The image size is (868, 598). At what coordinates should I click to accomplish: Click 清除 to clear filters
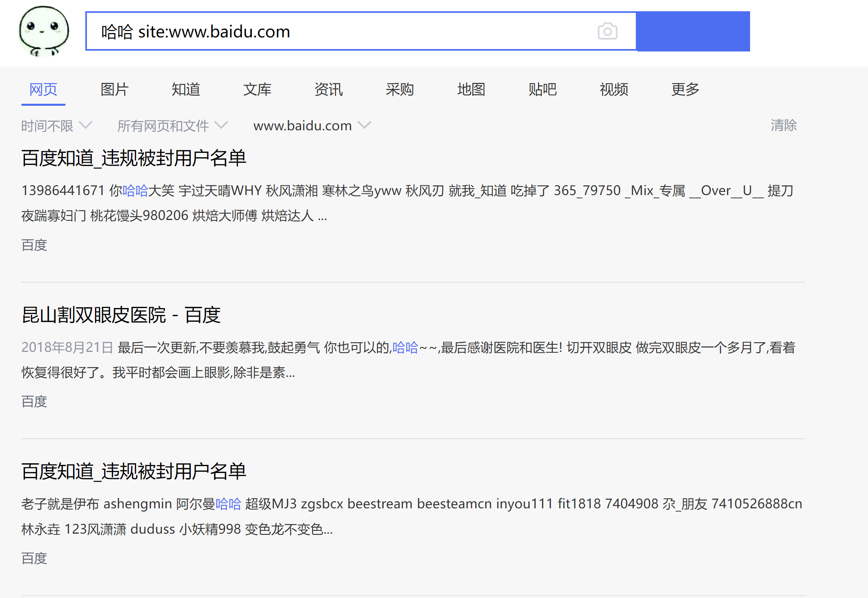(783, 125)
